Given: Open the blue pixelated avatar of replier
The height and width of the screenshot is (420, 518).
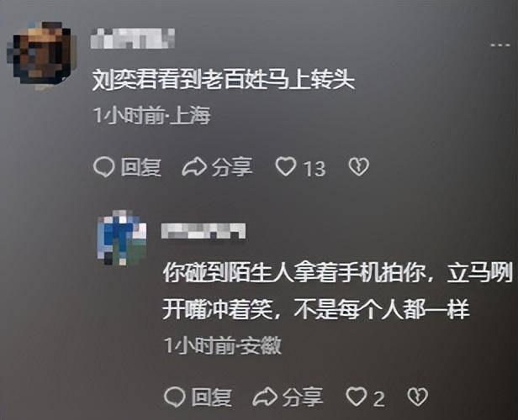Looking at the screenshot, I should [123, 238].
